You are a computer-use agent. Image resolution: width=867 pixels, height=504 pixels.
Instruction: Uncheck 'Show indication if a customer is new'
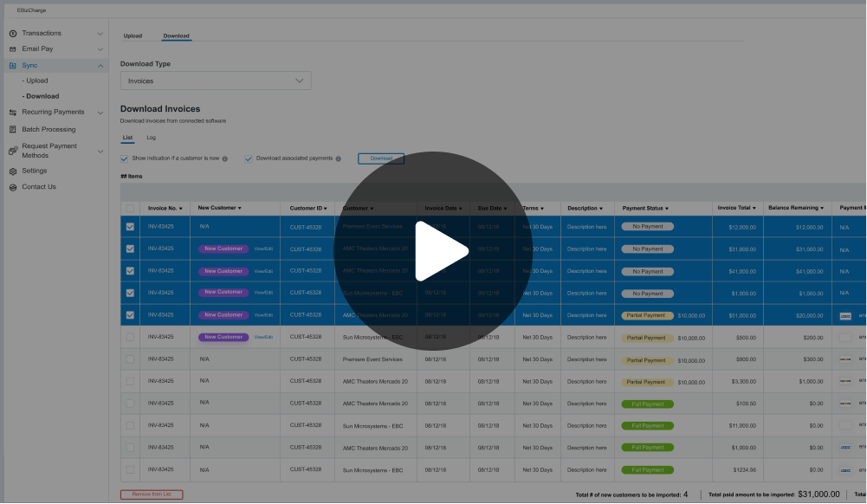126,158
